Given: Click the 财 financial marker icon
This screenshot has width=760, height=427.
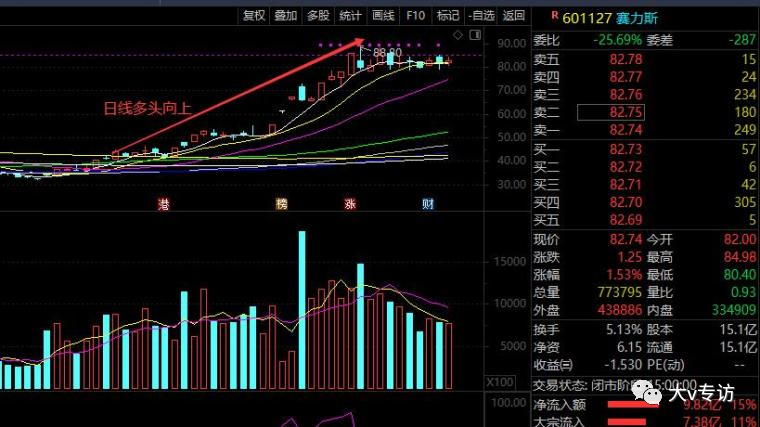Looking at the screenshot, I should [428, 204].
